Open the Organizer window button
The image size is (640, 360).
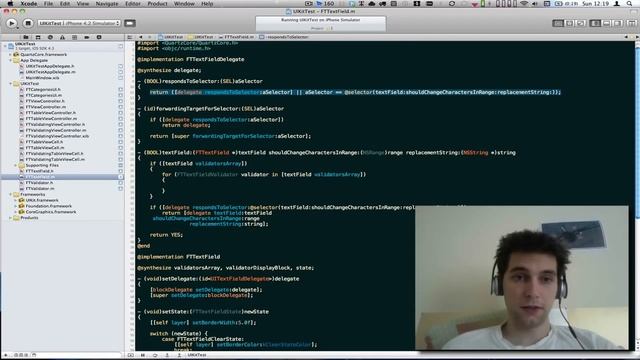633,23
